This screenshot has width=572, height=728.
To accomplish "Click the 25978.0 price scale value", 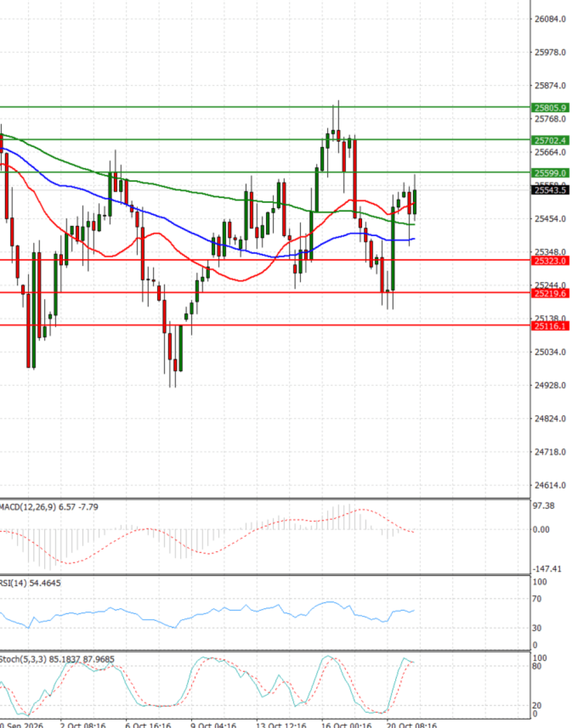I will [x=550, y=52].
